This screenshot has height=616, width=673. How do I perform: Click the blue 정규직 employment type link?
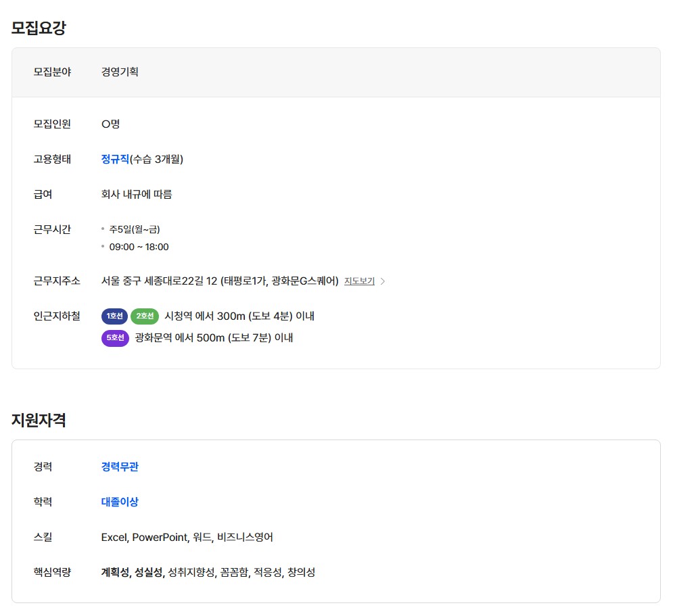pos(115,160)
